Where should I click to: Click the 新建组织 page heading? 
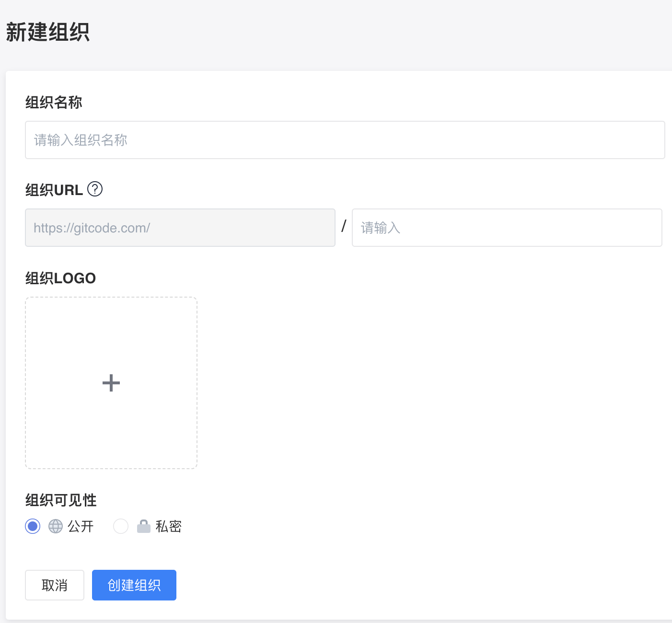(x=48, y=32)
